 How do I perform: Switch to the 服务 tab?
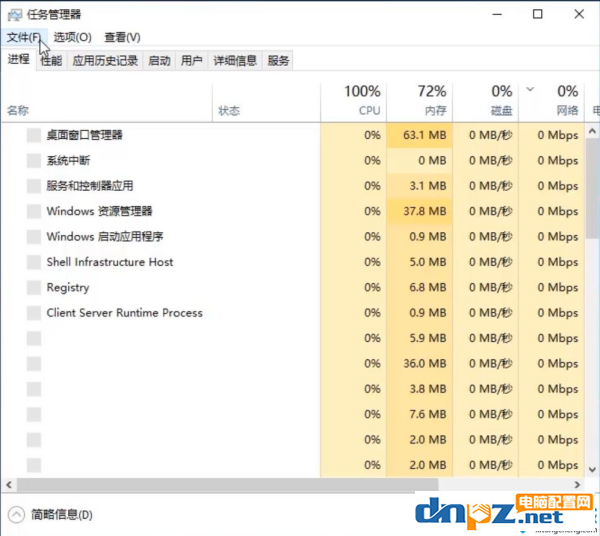coord(278,60)
